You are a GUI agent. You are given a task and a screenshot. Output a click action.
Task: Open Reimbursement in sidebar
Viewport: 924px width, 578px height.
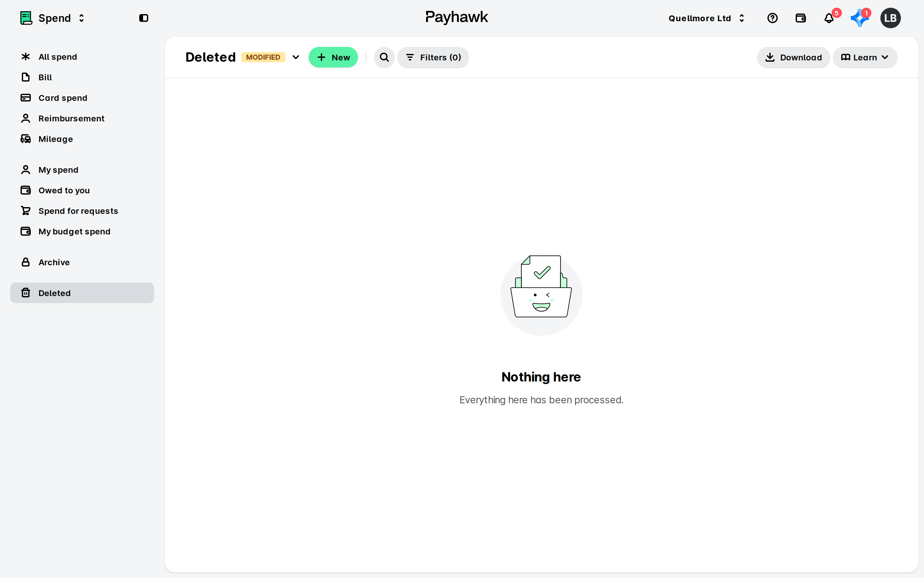pos(82,118)
